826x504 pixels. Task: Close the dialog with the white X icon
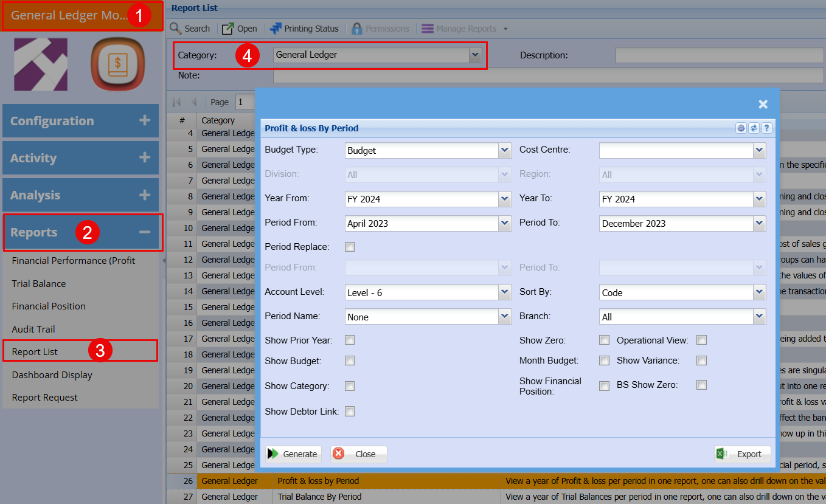(763, 105)
